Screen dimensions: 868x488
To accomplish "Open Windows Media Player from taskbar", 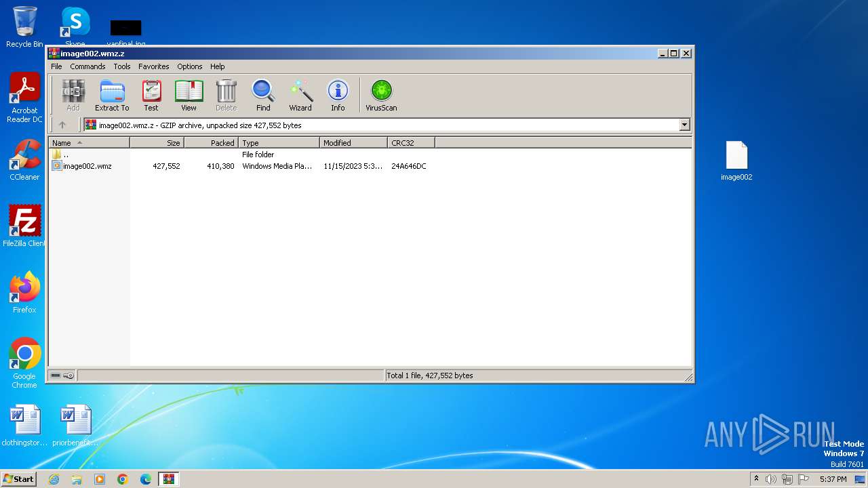I will click(100, 479).
